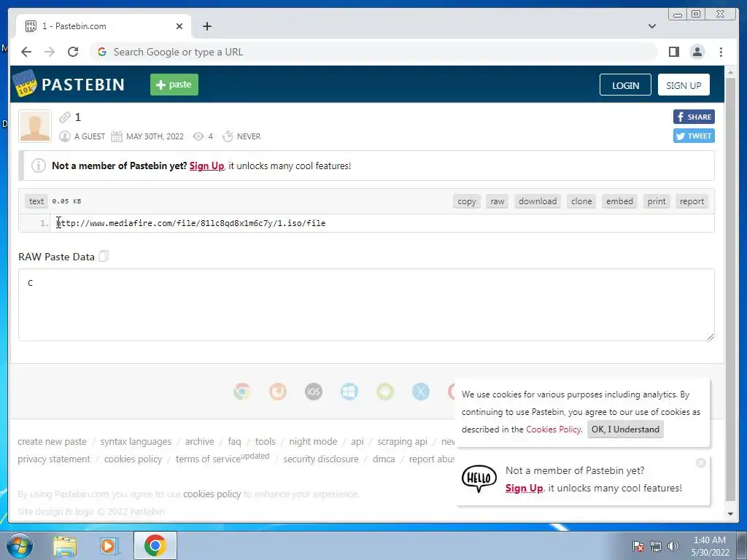Image resolution: width=747 pixels, height=560 pixels.
Task: Click the paperclip icon beside title 1
Action: click(x=65, y=117)
